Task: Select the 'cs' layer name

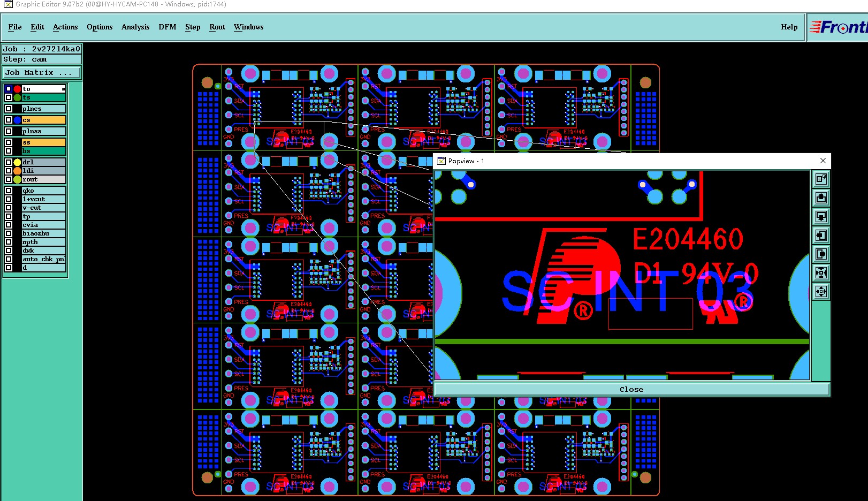Action: (x=43, y=120)
